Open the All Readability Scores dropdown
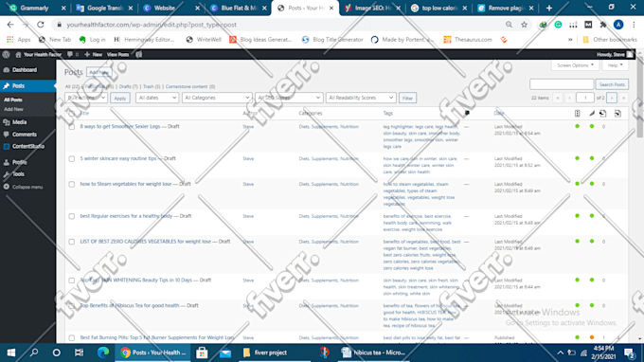Image resolution: width=644 pixels, height=362 pixels. pos(361,98)
